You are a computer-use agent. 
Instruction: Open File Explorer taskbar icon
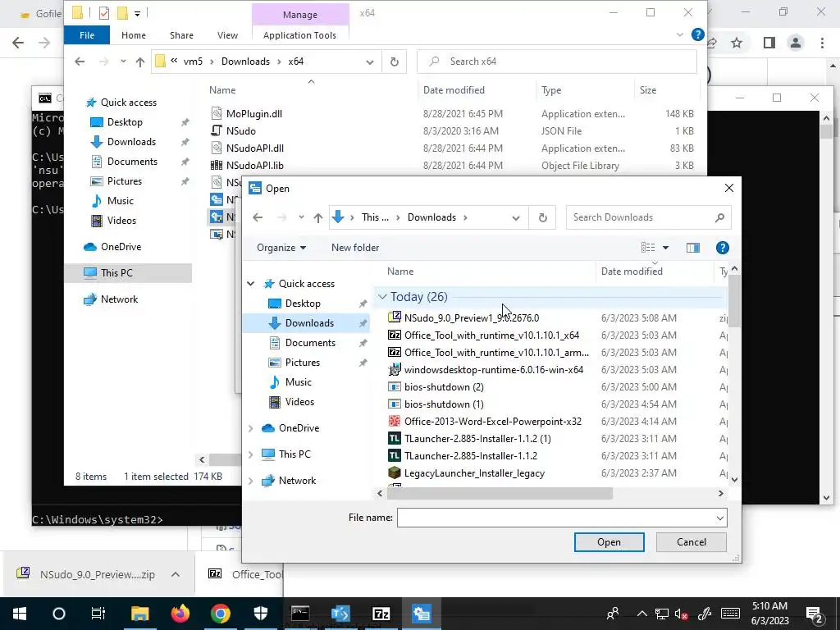[139, 614]
